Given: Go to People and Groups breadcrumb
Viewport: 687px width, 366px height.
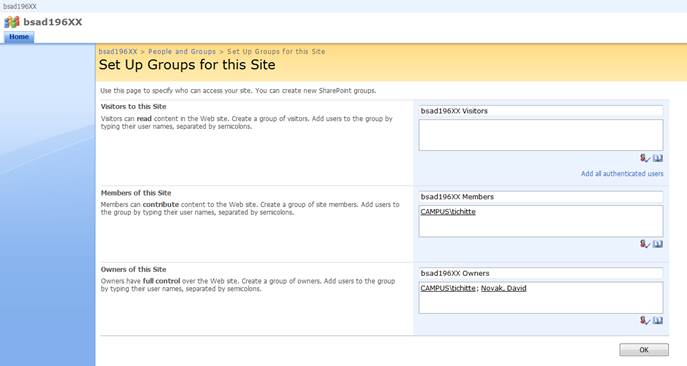Looking at the screenshot, I should point(182,51).
